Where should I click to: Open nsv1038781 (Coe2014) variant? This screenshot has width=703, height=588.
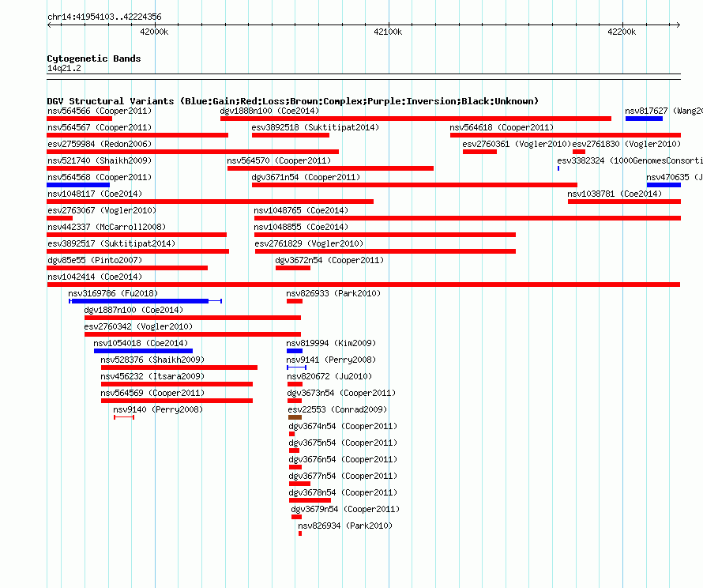coord(615,194)
